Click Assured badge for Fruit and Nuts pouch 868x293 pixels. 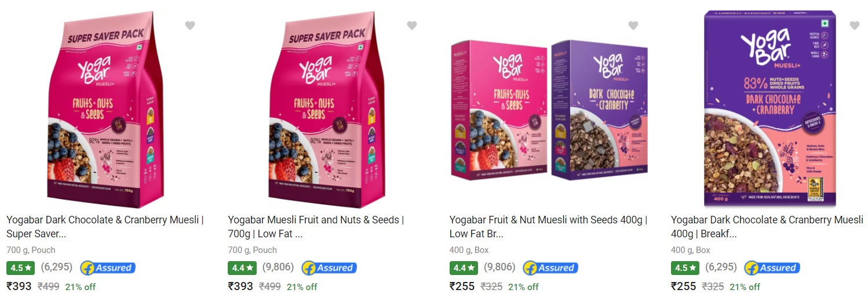tap(329, 268)
